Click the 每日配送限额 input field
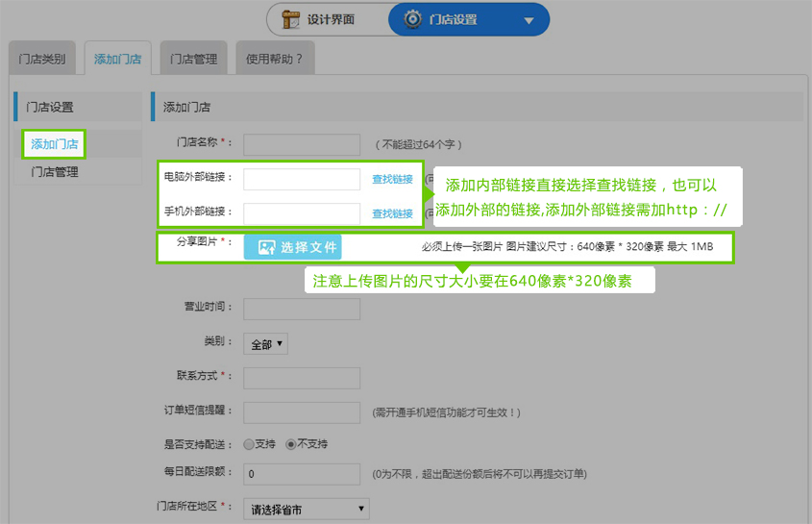This screenshot has height=524, width=812. click(301, 474)
